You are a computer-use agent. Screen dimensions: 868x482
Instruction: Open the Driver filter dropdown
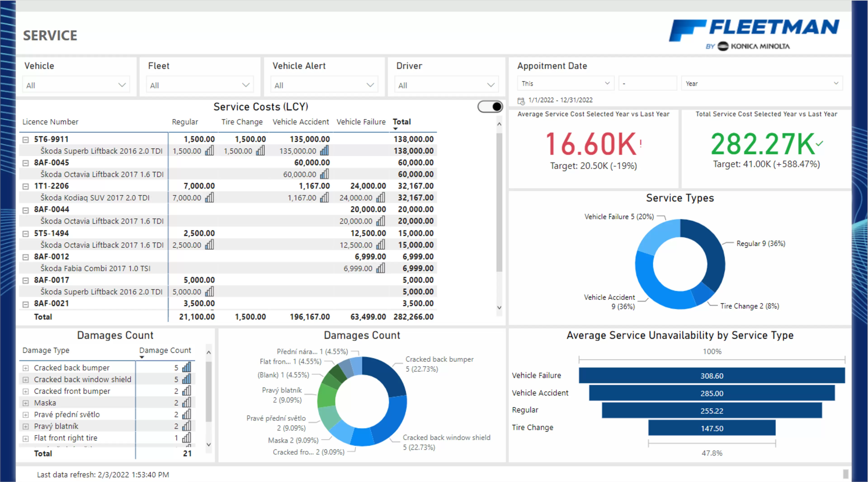[446, 85]
